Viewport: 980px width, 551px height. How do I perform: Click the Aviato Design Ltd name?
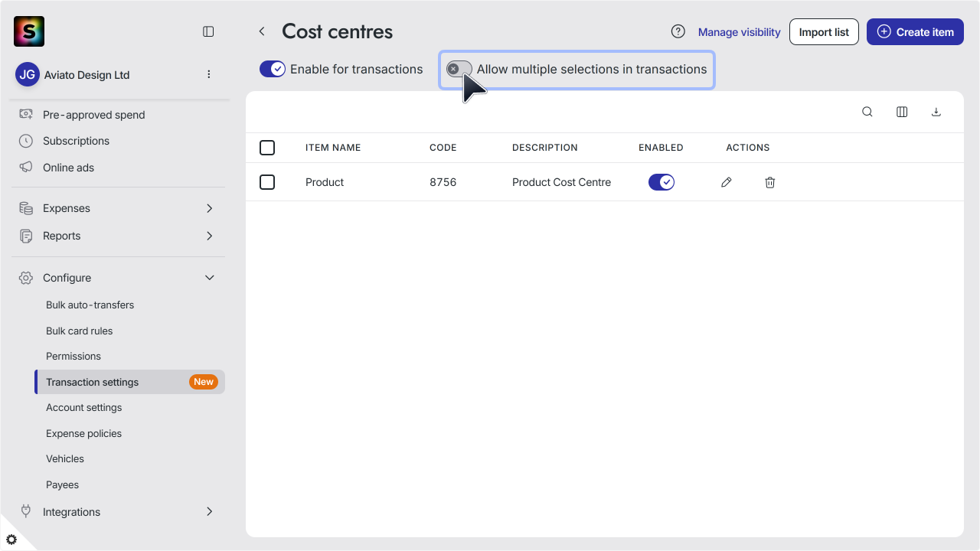pos(87,75)
